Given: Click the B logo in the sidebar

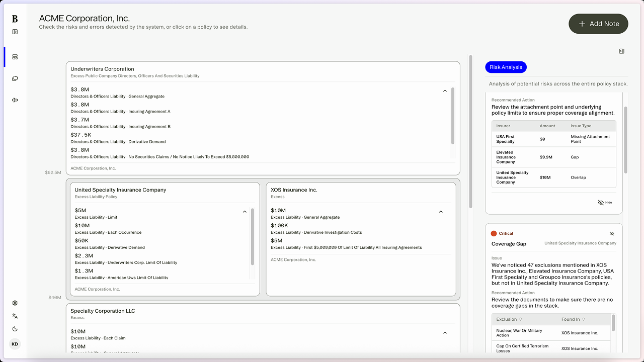Looking at the screenshot, I should (x=15, y=19).
